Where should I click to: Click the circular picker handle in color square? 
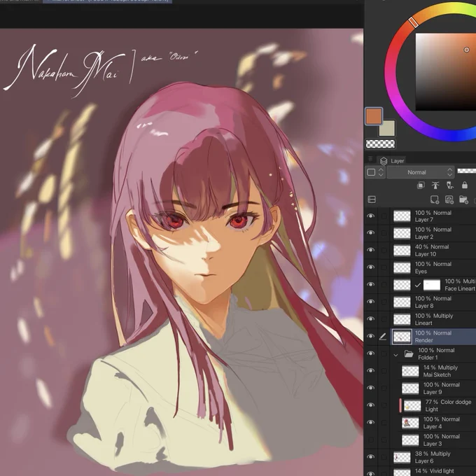(x=467, y=50)
